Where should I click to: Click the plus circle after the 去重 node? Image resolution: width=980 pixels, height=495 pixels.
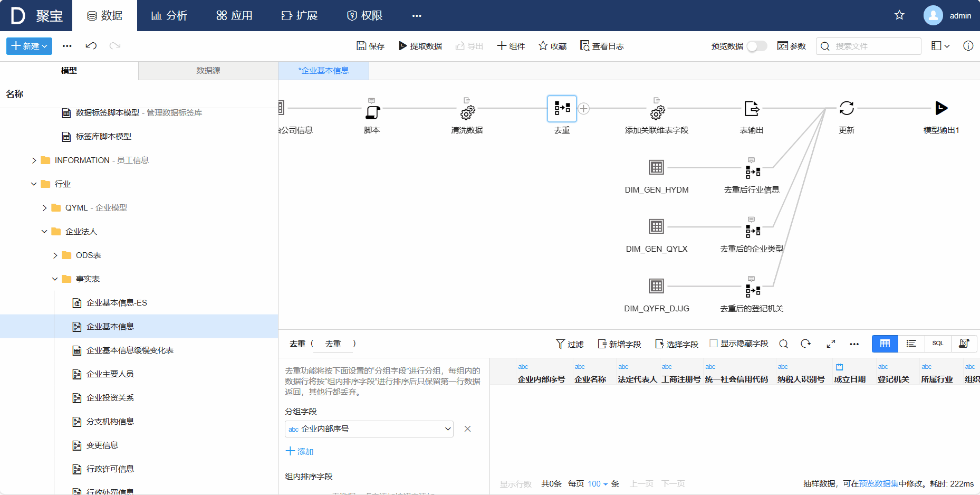(x=583, y=109)
